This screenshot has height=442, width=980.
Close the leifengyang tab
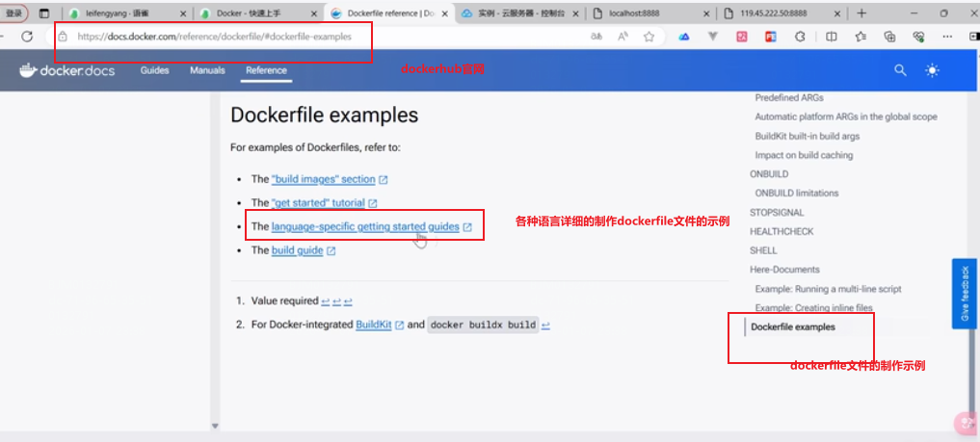(x=183, y=13)
